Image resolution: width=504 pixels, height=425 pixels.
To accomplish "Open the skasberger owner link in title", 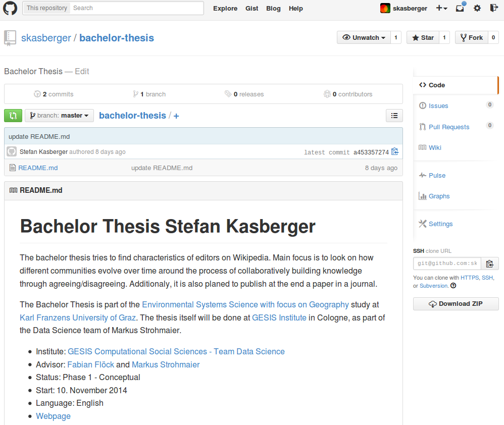I will (x=46, y=38).
